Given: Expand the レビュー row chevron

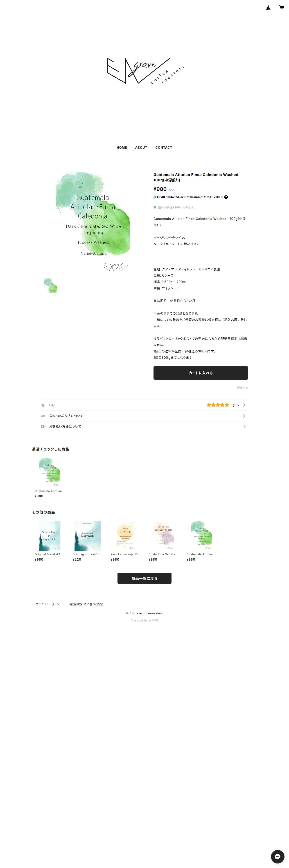Looking at the screenshot, I should tap(244, 405).
